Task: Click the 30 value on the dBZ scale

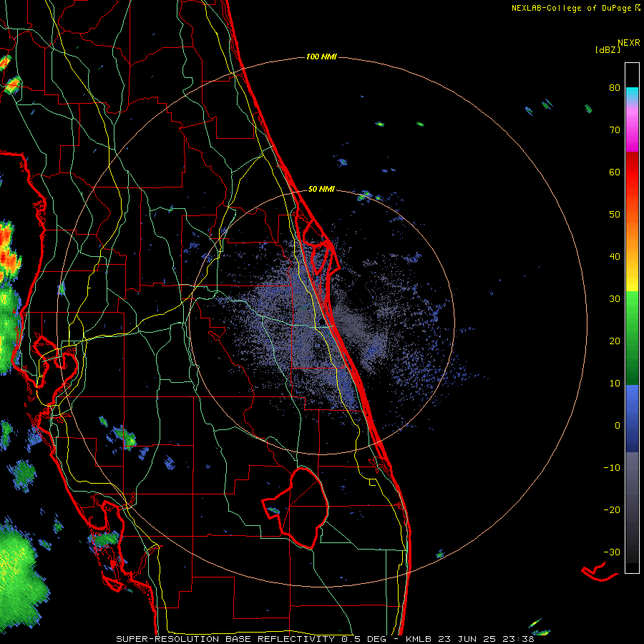Action: pyautogui.click(x=615, y=298)
